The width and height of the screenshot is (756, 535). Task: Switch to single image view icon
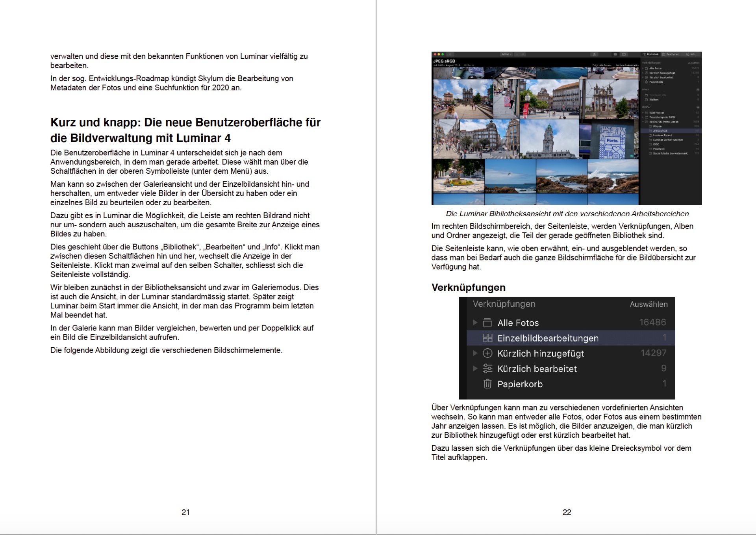coord(624,54)
